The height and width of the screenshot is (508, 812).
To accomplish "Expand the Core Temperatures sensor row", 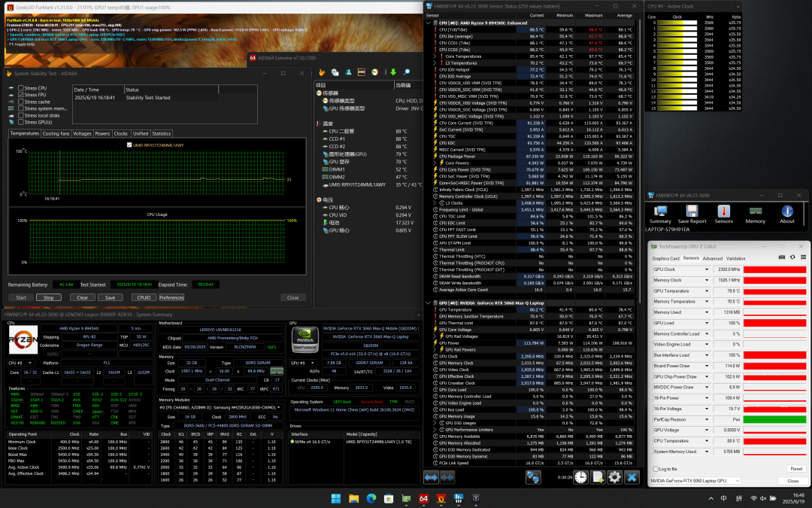I will 435,56.
